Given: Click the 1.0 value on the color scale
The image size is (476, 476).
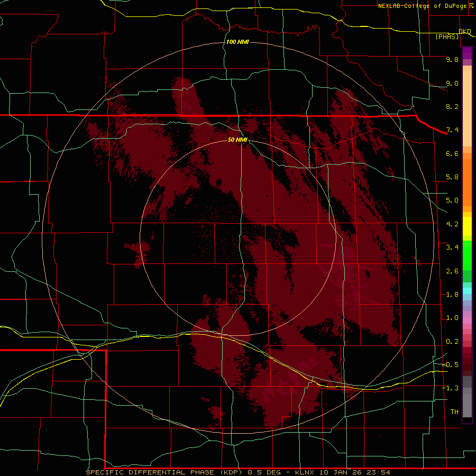Looking at the screenshot, I should tap(452, 318).
